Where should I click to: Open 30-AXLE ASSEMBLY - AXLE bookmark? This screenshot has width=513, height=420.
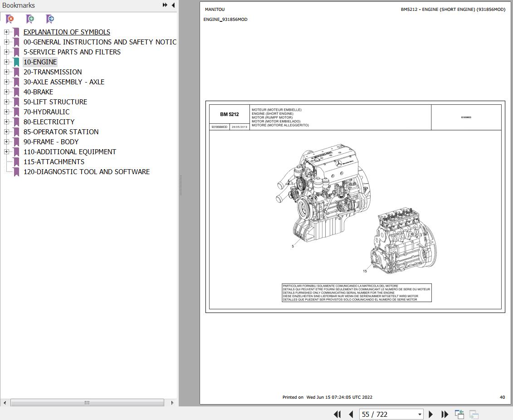coord(64,82)
